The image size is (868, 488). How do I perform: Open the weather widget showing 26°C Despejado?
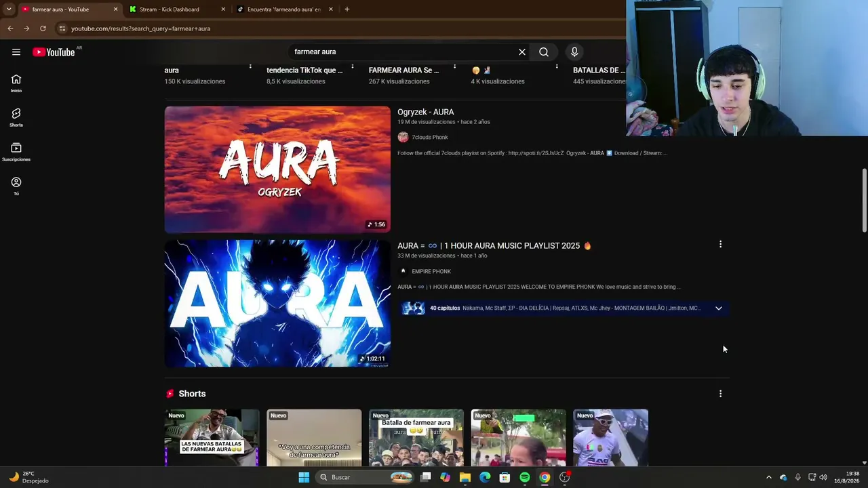[28, 477]
